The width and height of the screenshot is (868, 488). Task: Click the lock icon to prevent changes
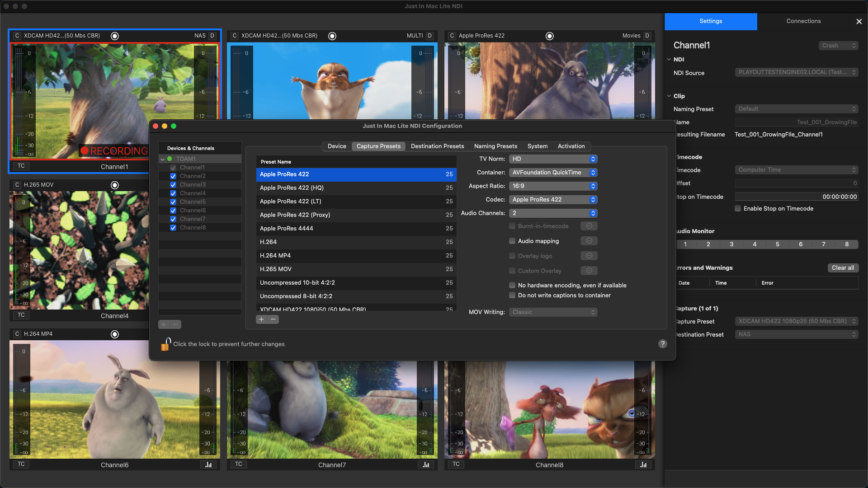pos(165,344)
